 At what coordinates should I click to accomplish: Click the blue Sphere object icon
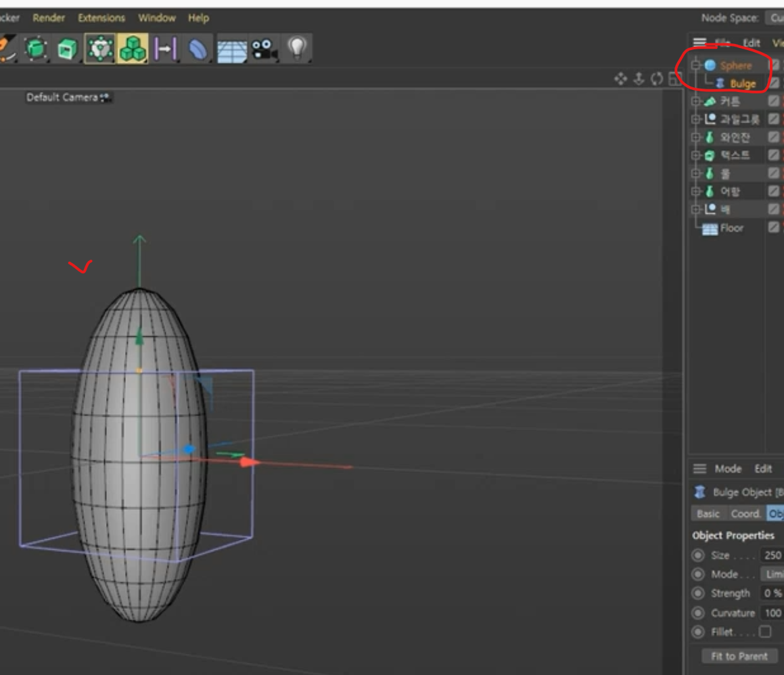point(710,65)
